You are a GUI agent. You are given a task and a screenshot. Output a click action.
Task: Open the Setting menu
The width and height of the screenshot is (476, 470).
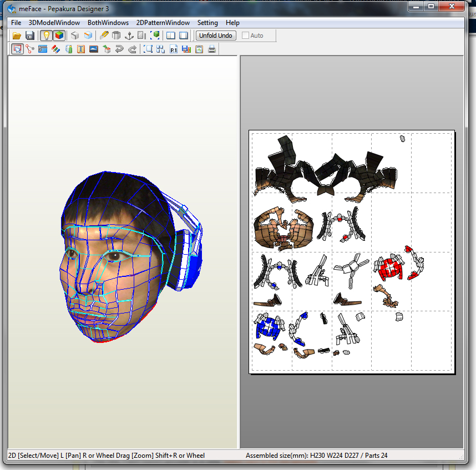coord(207,23)
